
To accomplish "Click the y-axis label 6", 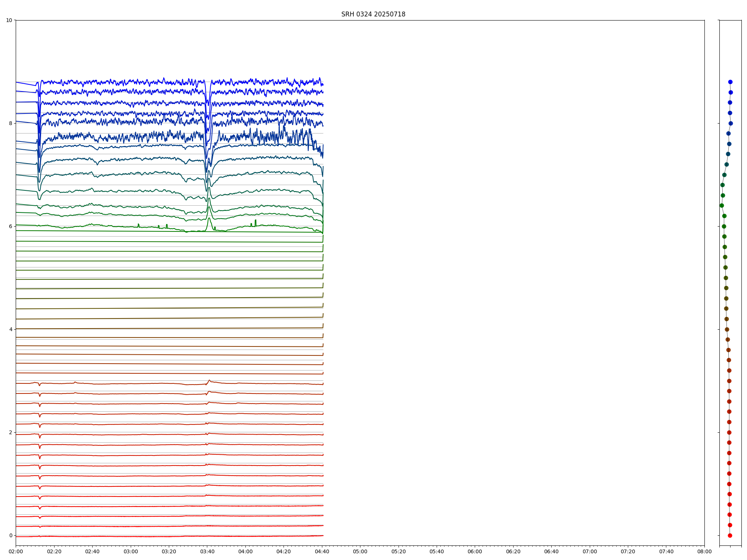I will coord(10,226).
